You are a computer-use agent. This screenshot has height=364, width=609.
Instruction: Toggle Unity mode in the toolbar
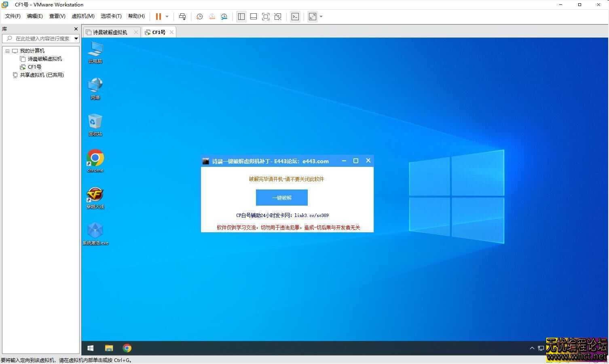(x=278, y=17)
